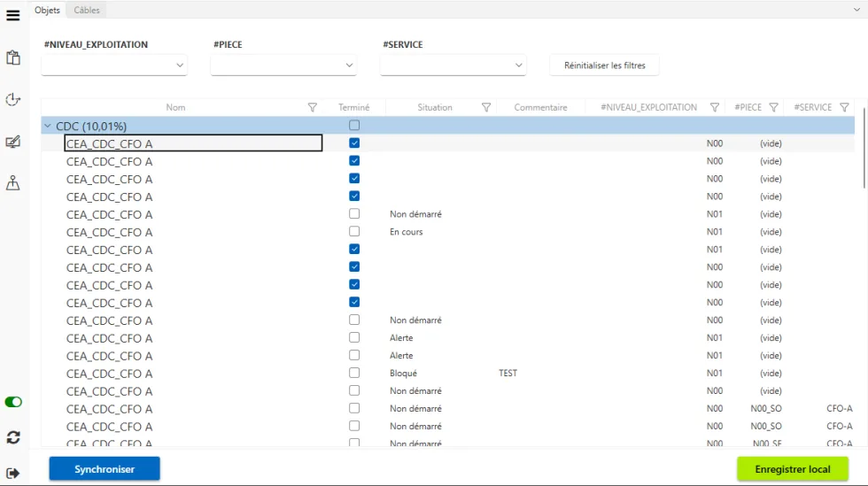Click the Synchroniser button
The image size is (868, 486).
coord(105,469)
